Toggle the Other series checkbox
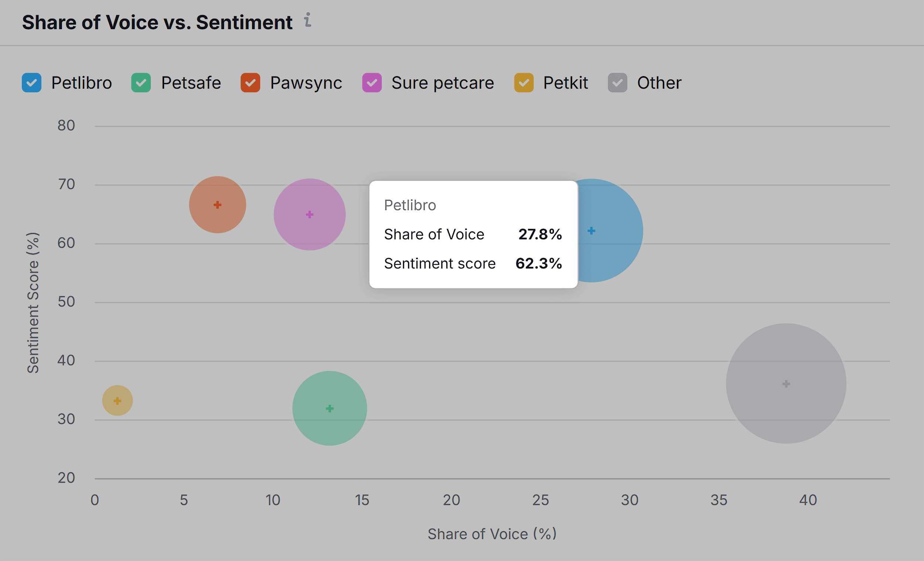The height and width of the screenshot is (561, 924). point(617,82)
